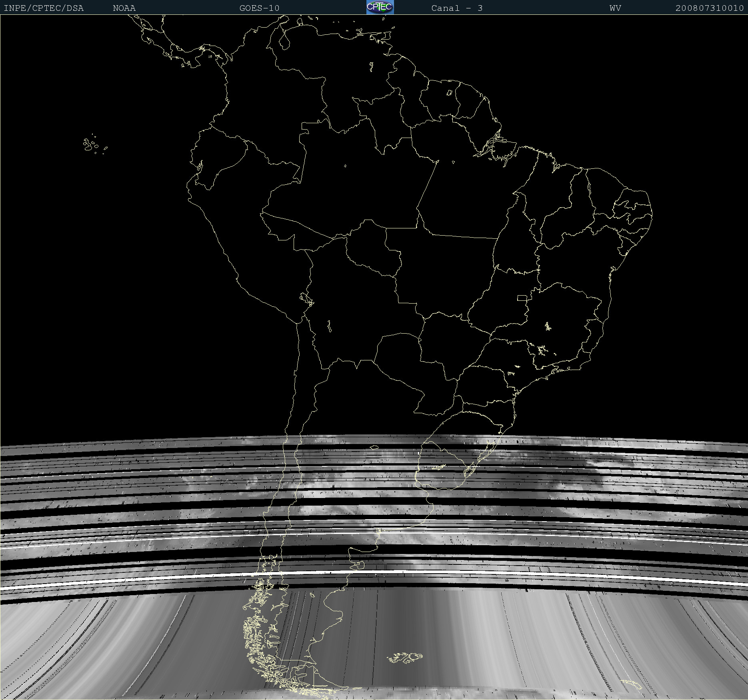Click inside the Paraguay outline
Screen dimensions: 748x700
[x=400, y=356]
